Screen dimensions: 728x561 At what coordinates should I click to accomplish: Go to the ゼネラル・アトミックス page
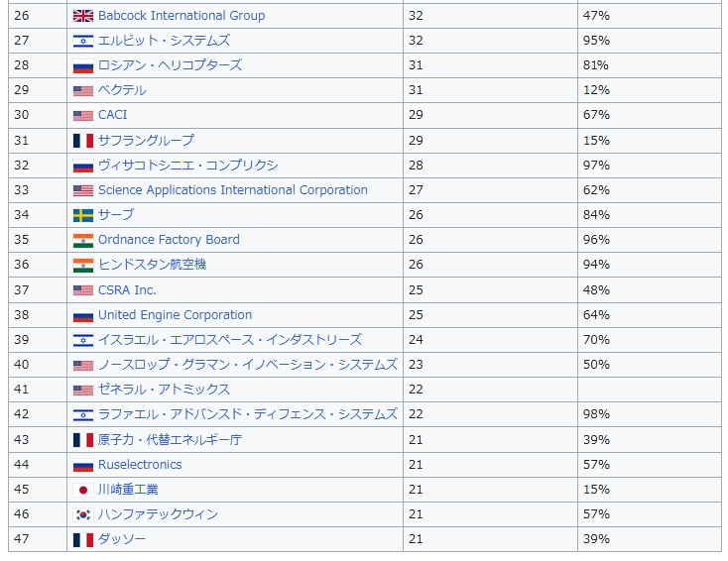164,390
